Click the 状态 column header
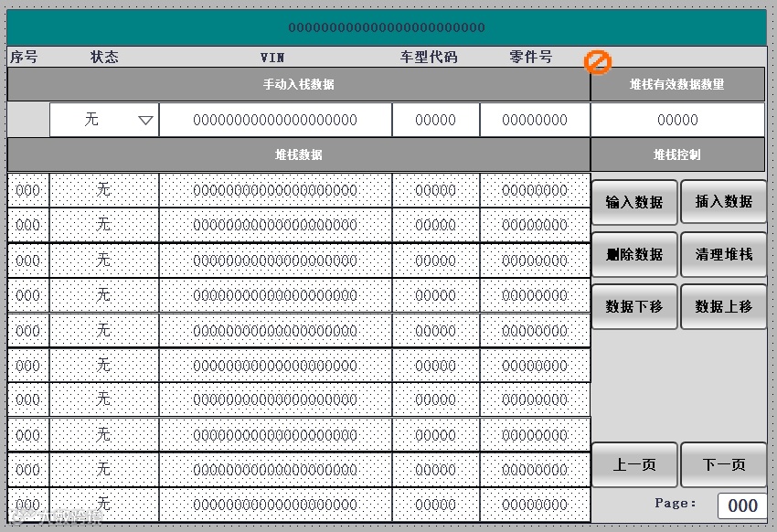 pyautogui.click(x=104, y=57)
